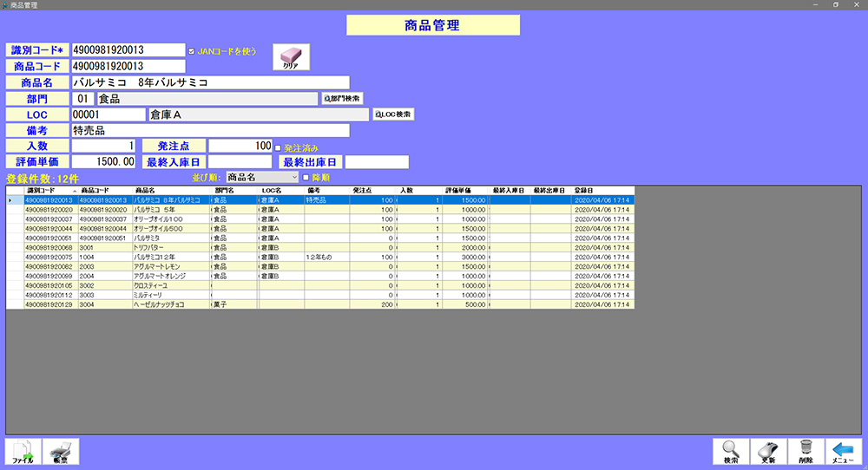Sort by 備考 column header

[327, 190]
